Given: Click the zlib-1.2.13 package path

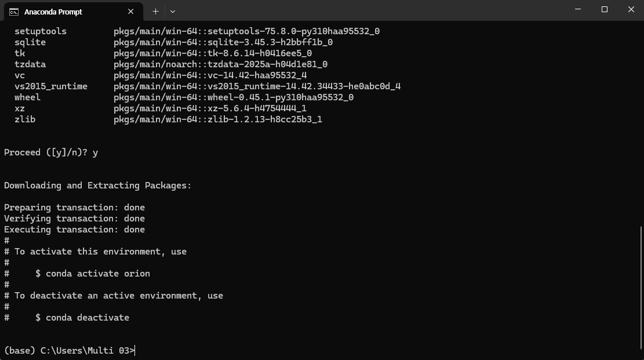Looking at the screenshot, I should click(218, 119).
